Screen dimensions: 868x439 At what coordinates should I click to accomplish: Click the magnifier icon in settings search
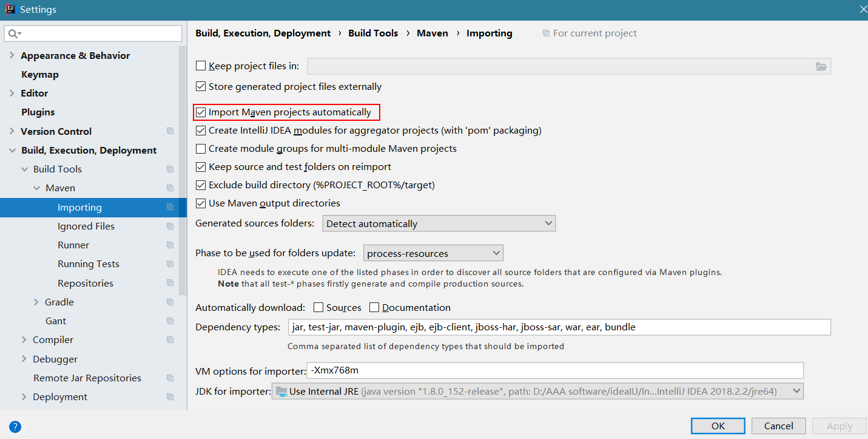pos(15,33)
